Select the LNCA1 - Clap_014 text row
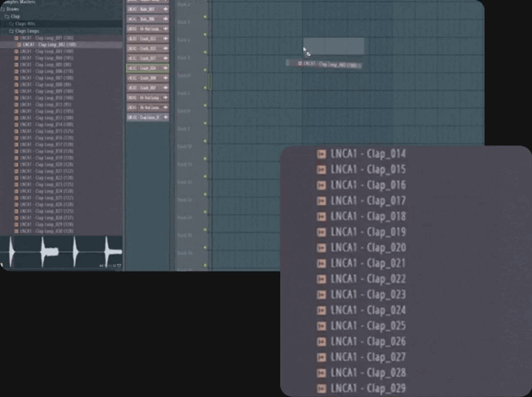532x397 pixels. pyautogui.click(x=368, y=154)
